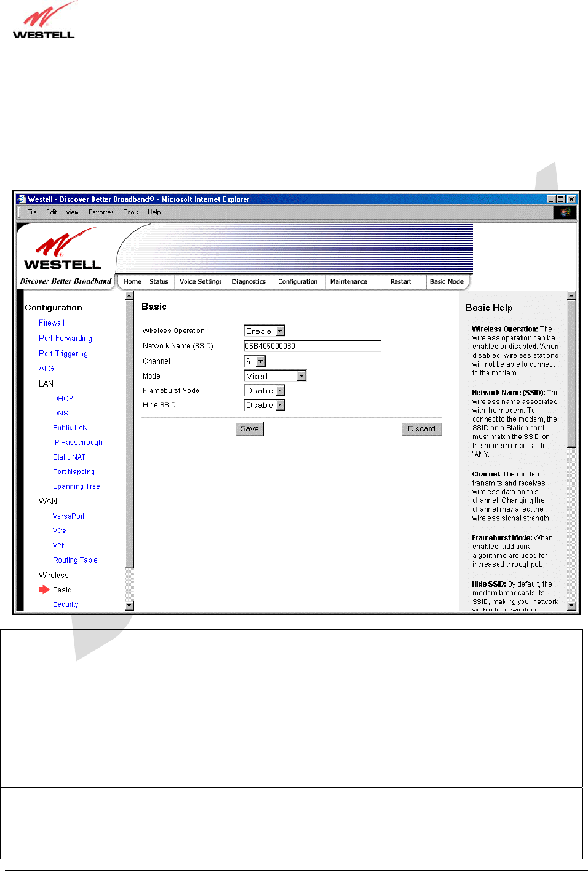Click the Restart tab
588x871 pixels.
point(400,282)
